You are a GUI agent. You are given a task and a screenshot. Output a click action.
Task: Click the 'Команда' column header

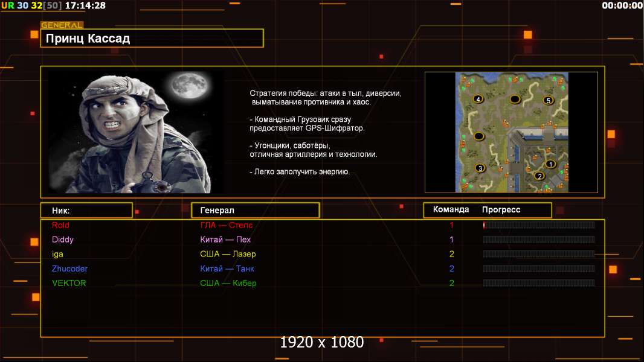point(451,210)
